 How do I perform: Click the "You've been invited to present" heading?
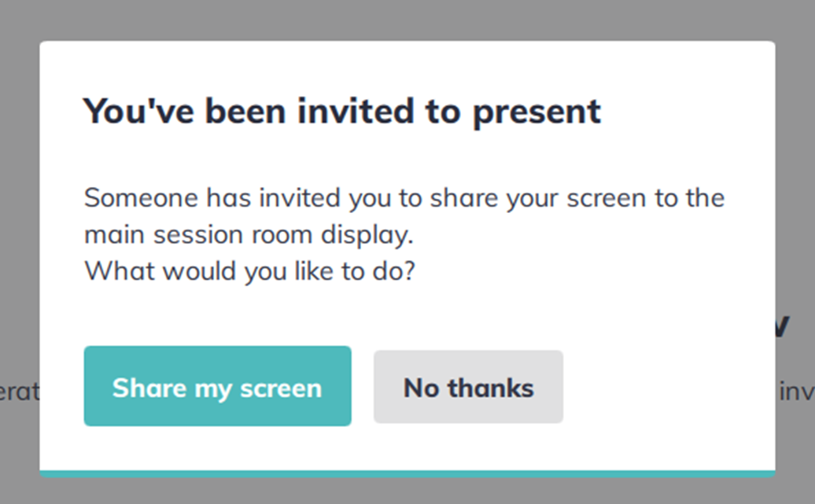coord(341,111)
